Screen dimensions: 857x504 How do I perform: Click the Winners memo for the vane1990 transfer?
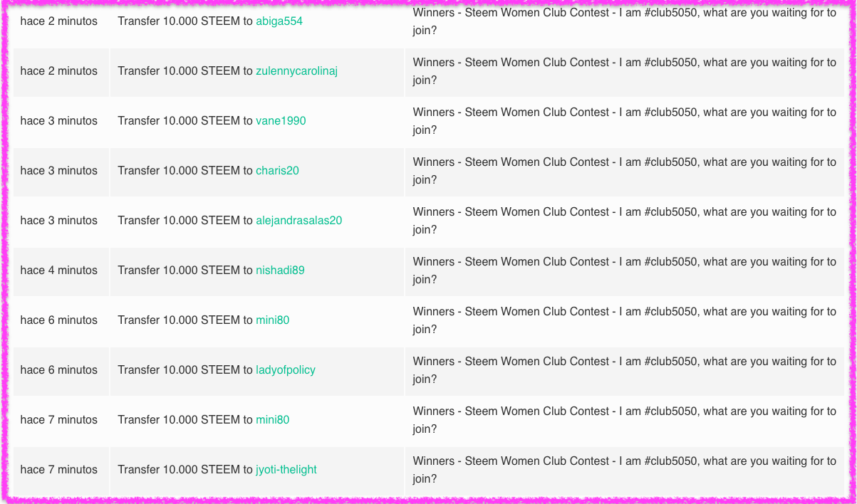tap(625, 121)
